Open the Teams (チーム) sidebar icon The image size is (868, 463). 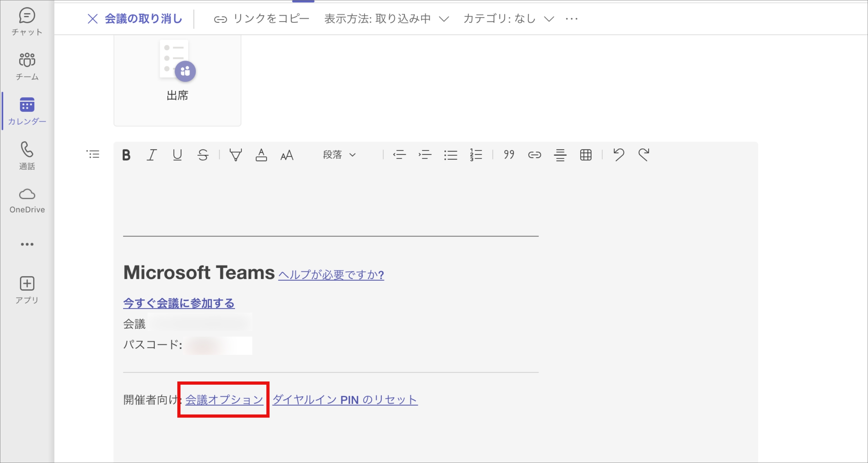(x=27, y=67)
